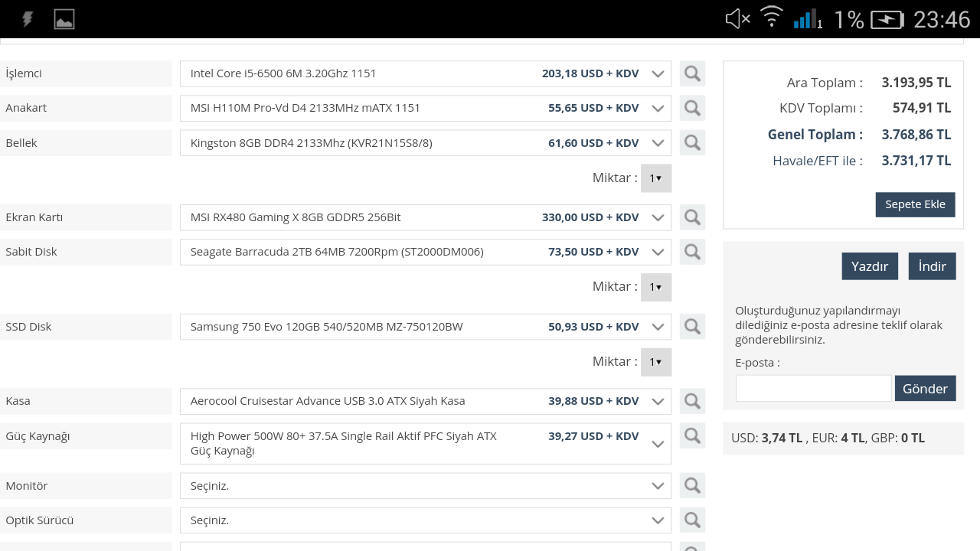This screenshot has width=980, height=551.
Task: Open MSI H110M Pro-Vd motherboard dropdown
Action: (426, 108)
